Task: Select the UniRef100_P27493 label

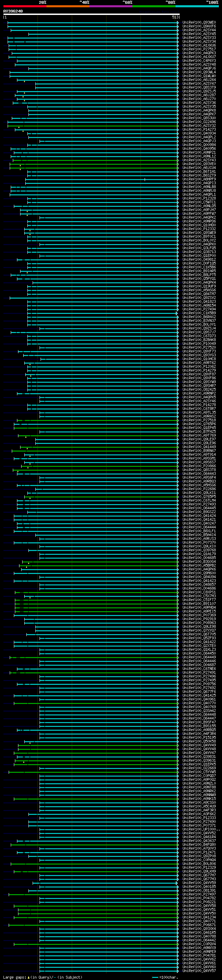Action: 199,504
